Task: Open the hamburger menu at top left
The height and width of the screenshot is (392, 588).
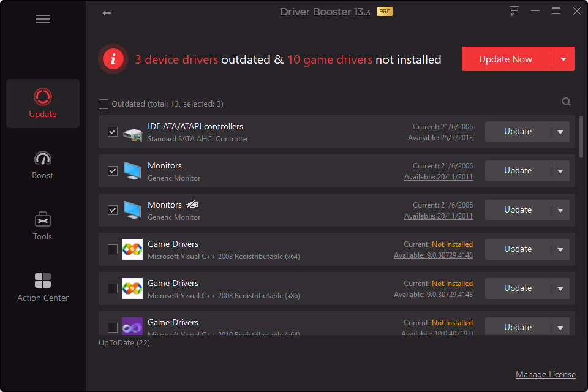Action: coord(43,19)
